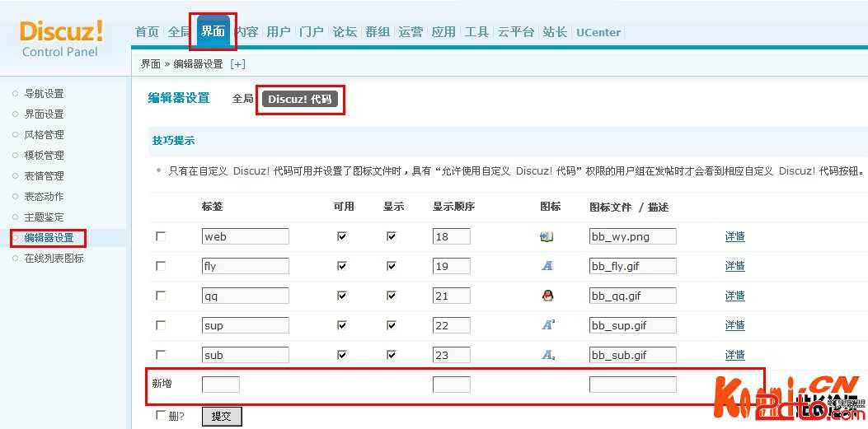Tick the select checkbox for sub row
Screen dimensions: 868x429
(x=161, y=354)
